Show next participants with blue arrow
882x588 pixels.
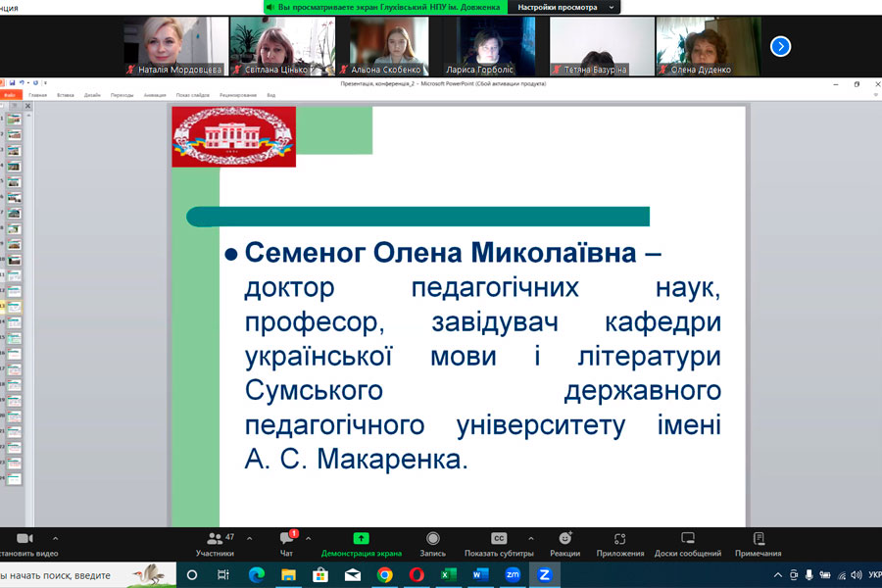tap(780, 46)
